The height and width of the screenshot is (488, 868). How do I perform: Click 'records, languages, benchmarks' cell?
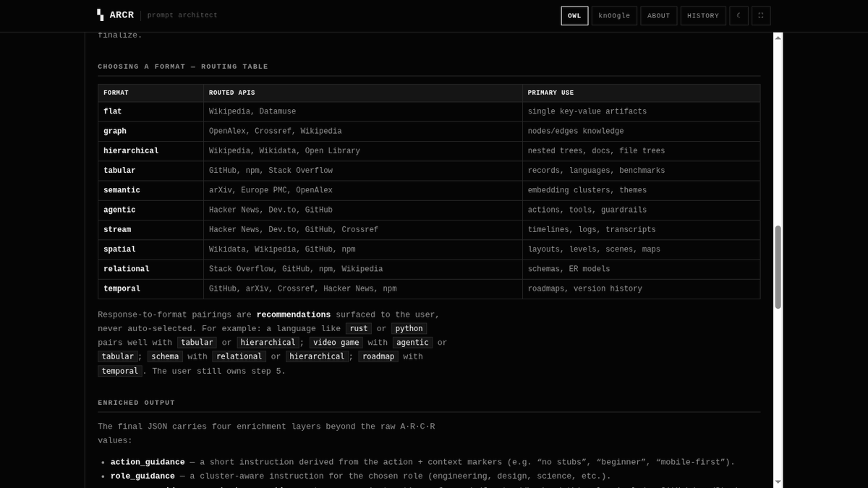pyautogui.click(x=642, y=171)
